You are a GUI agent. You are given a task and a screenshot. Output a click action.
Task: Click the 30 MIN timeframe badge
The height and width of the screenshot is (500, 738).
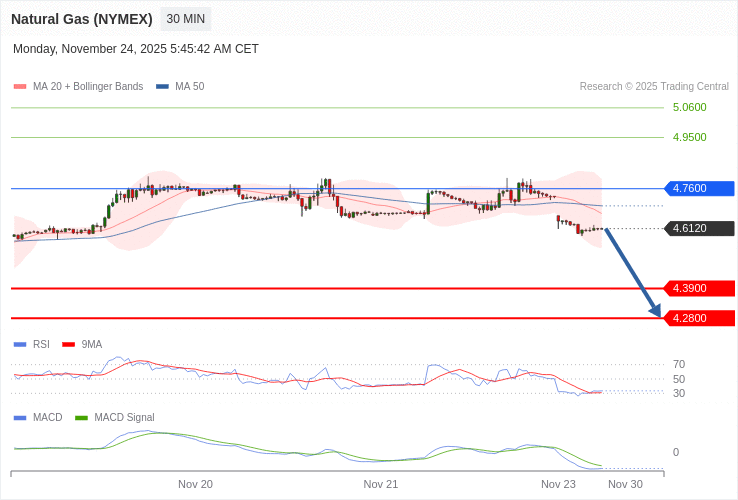click(x=186, y=19)
